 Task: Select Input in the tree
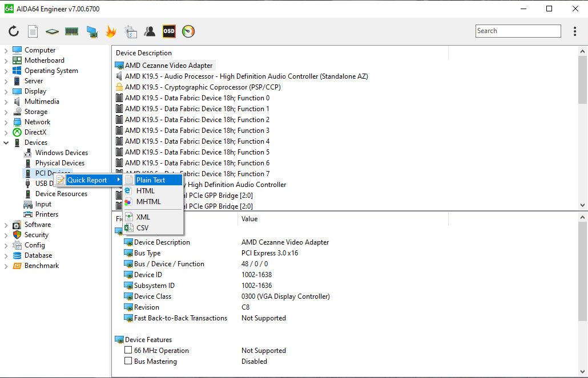click(x=43, y=204)
